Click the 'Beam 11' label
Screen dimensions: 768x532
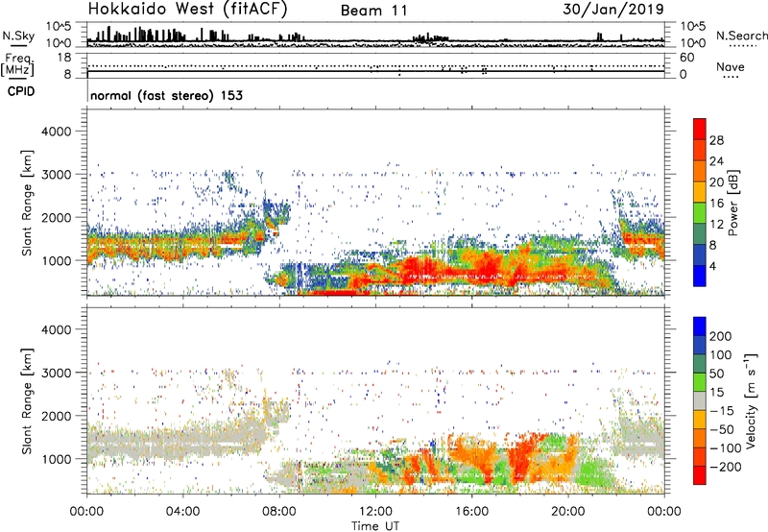pos(373,11)
